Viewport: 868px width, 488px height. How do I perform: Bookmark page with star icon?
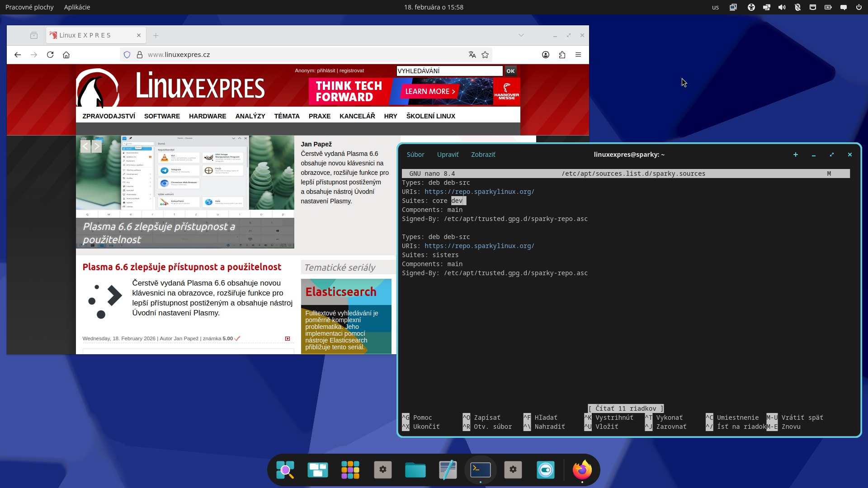485,55
